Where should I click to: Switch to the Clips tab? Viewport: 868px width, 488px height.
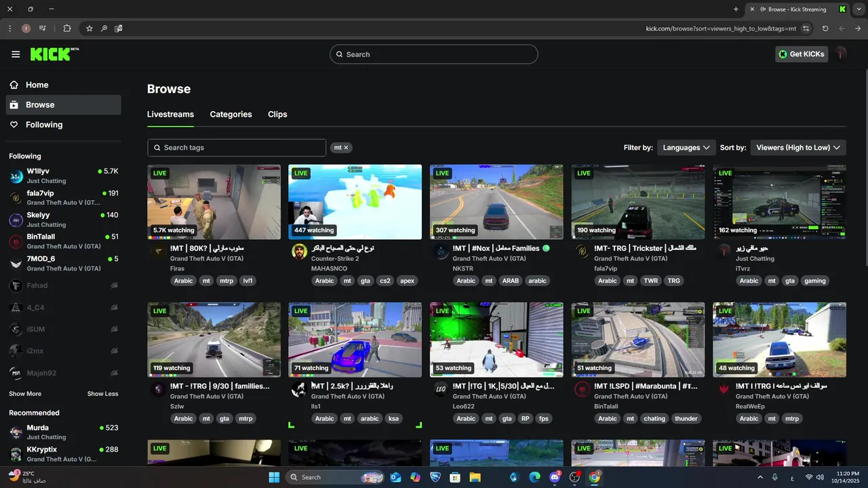coord(277,115)
